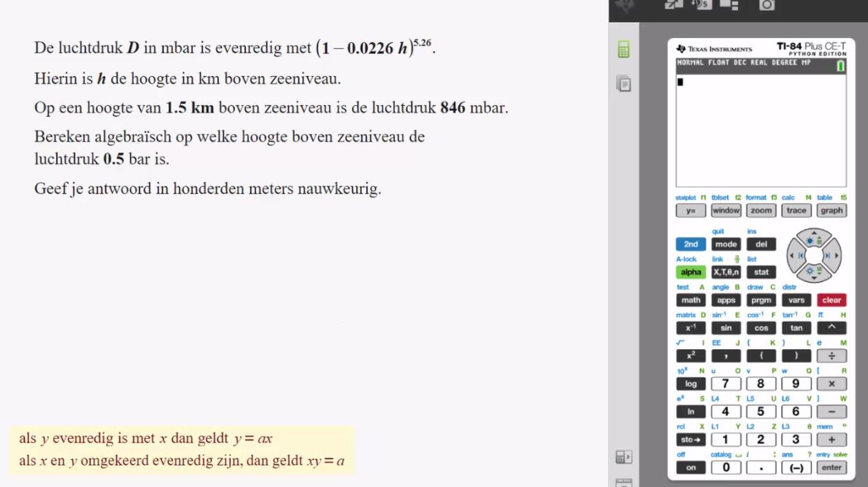The height and width of the screenshot is (487, 868).
Task: Open the apps key
Action: (726, 300)
